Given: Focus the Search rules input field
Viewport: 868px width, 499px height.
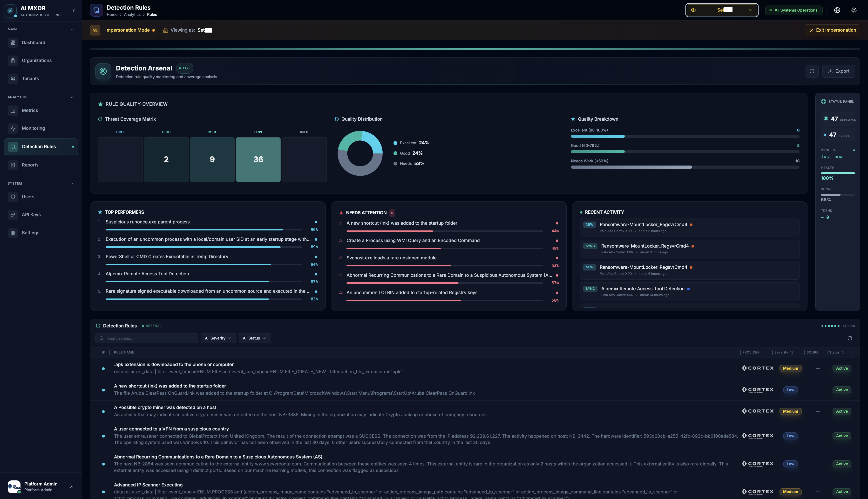Looking at the screenshot, I should point(147,338).
